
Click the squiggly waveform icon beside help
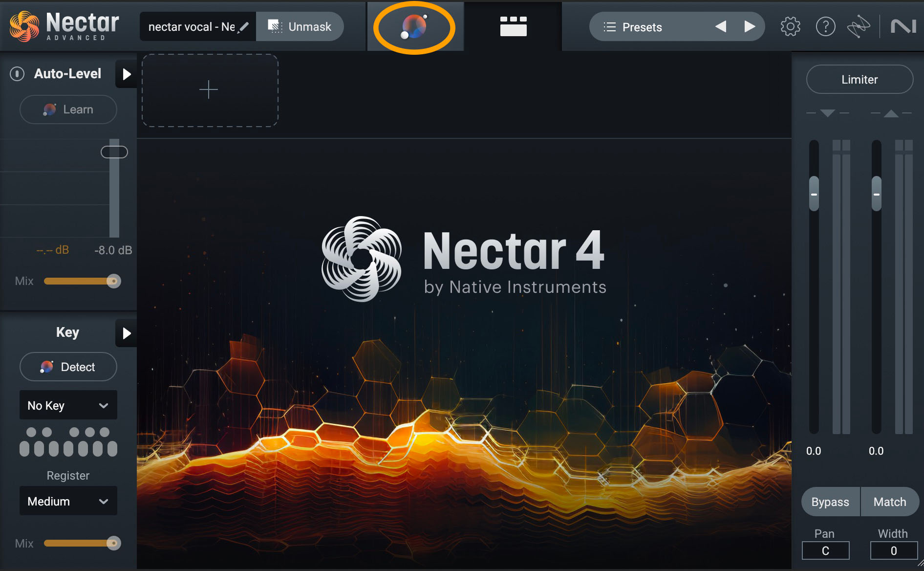click(859, 26)
